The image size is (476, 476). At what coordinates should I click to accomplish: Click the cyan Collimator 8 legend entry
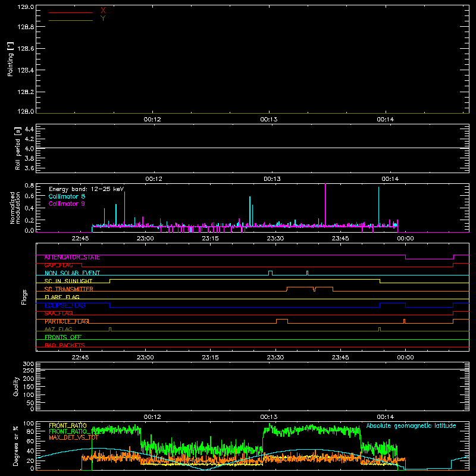pyautogui.click(x=67, y=196)
